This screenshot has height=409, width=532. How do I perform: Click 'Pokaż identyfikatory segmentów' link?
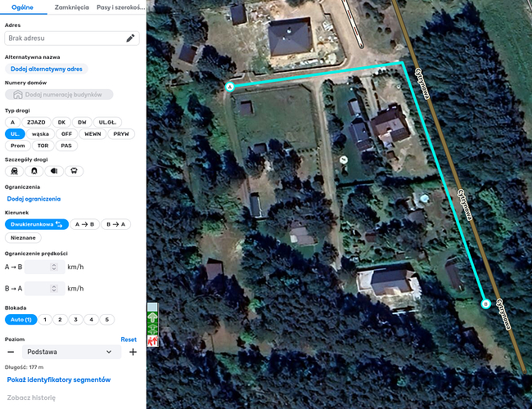click(x=59, y=380)
